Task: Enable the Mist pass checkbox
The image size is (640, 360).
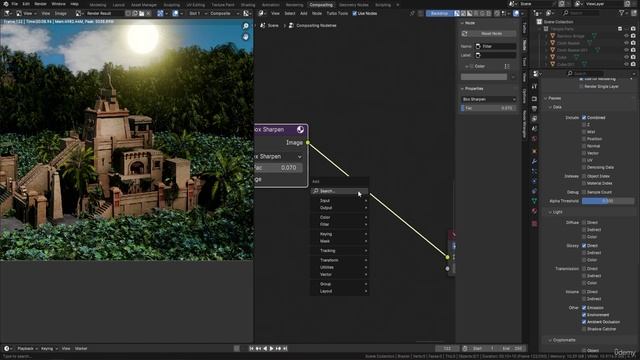Action: point(584,132)
